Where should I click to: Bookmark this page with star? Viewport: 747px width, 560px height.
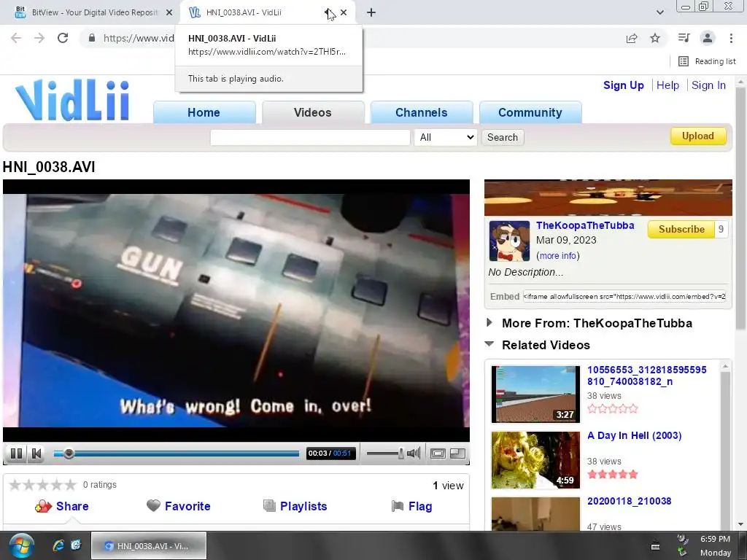(x=655, y=38)
